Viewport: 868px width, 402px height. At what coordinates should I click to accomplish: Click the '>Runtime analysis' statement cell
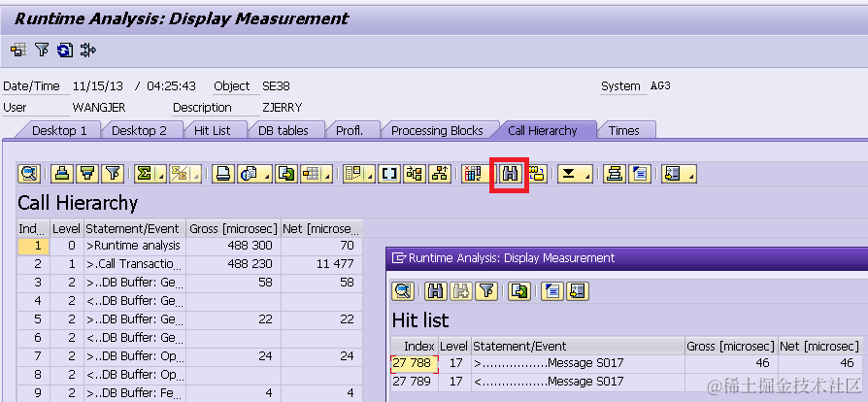tap(134, 246)
